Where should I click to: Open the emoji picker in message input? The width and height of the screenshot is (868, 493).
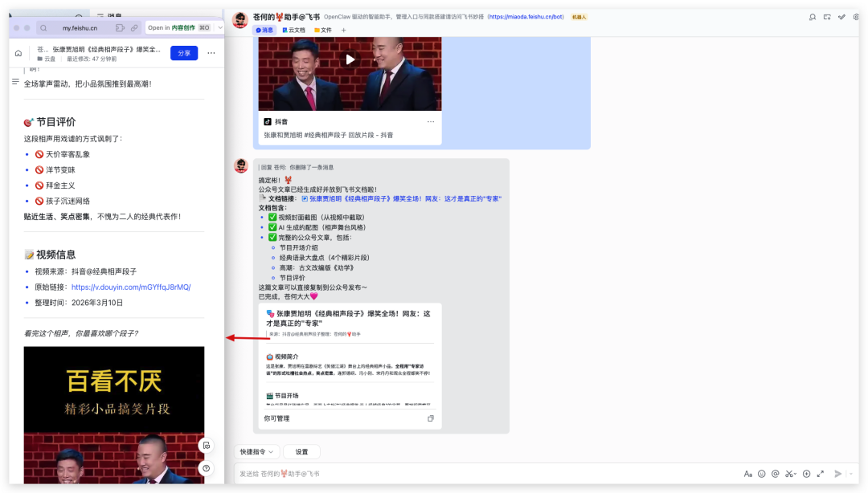763,474
